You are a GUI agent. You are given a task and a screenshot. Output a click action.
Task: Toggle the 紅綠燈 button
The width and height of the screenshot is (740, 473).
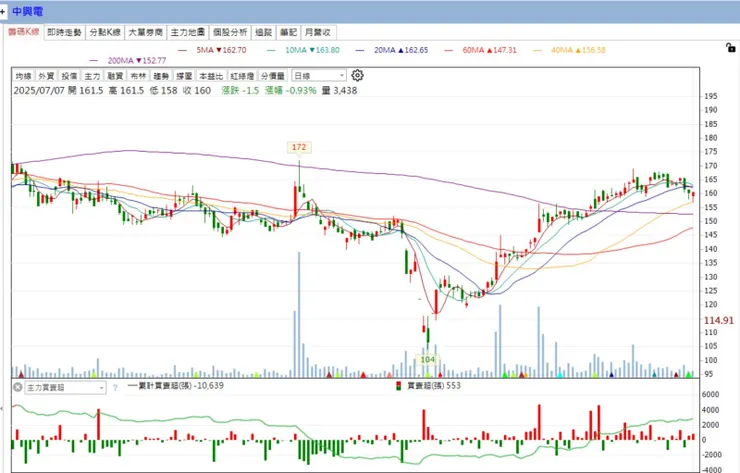coord(242,76)
